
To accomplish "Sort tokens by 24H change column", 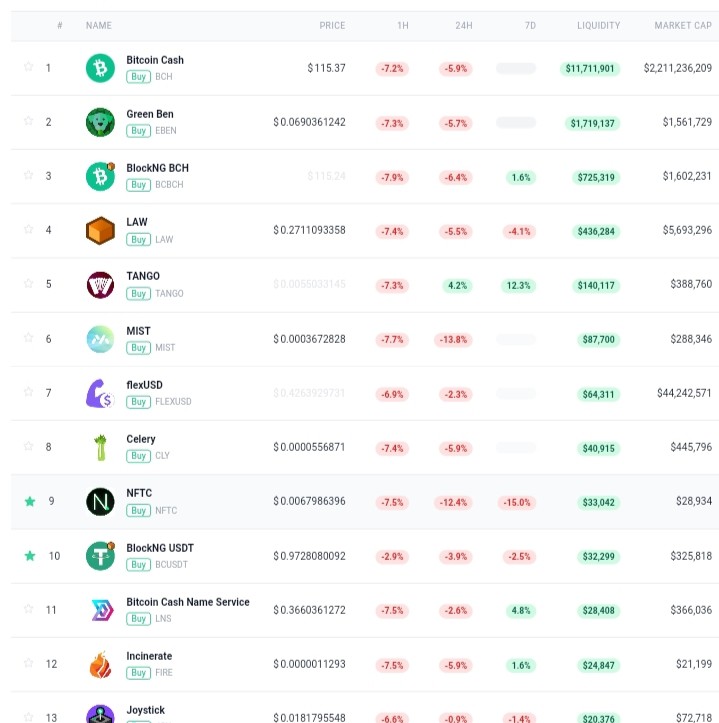I will (x=463, y=26).
